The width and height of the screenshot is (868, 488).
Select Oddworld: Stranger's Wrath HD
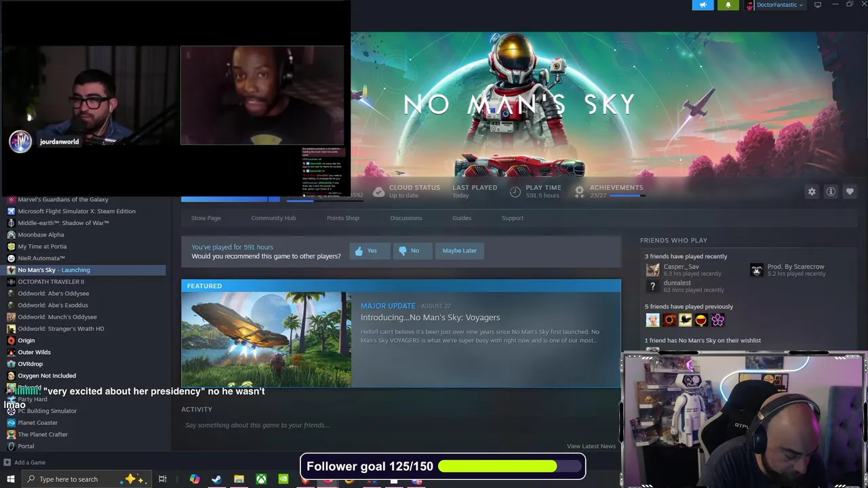point(61,329)
